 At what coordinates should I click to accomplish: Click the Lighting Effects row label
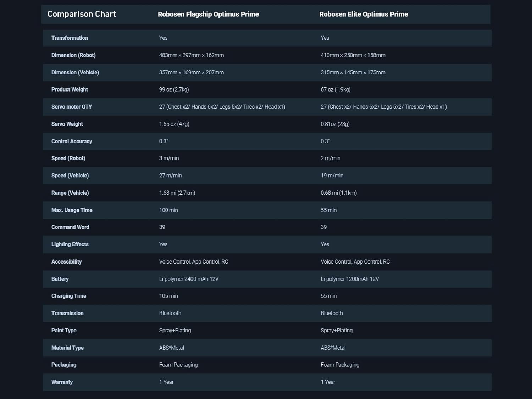click(x=70, y=244)
